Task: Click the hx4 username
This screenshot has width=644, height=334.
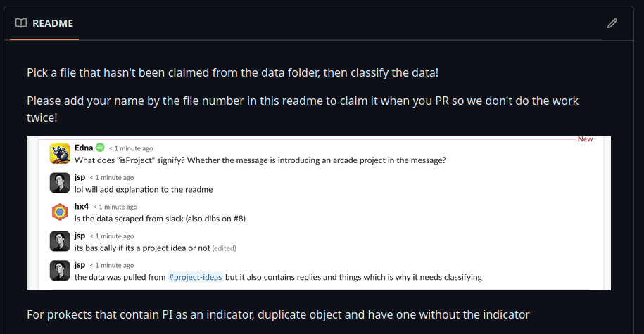Action: (x=82, y=207)
